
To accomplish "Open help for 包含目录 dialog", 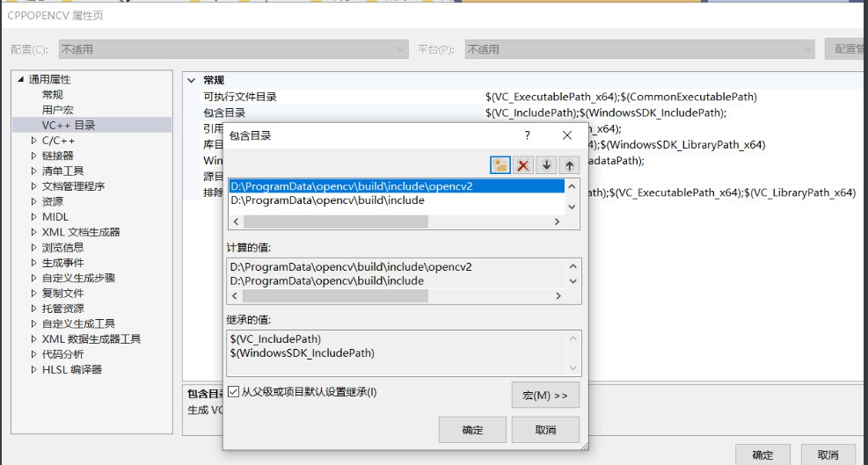I will point(527,135).
